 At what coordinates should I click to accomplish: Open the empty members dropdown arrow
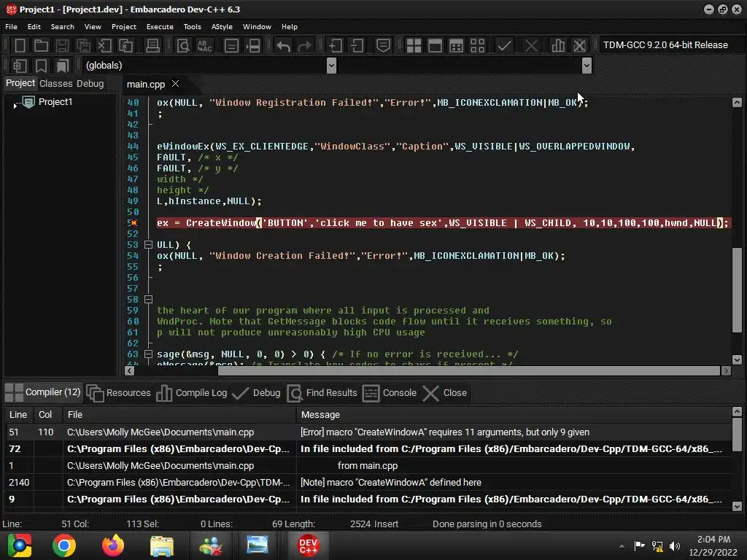(587, 65)
